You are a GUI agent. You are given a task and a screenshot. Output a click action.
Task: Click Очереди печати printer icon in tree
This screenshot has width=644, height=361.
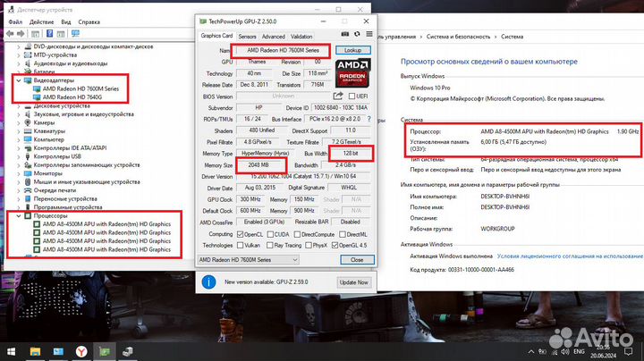point(28,190)
